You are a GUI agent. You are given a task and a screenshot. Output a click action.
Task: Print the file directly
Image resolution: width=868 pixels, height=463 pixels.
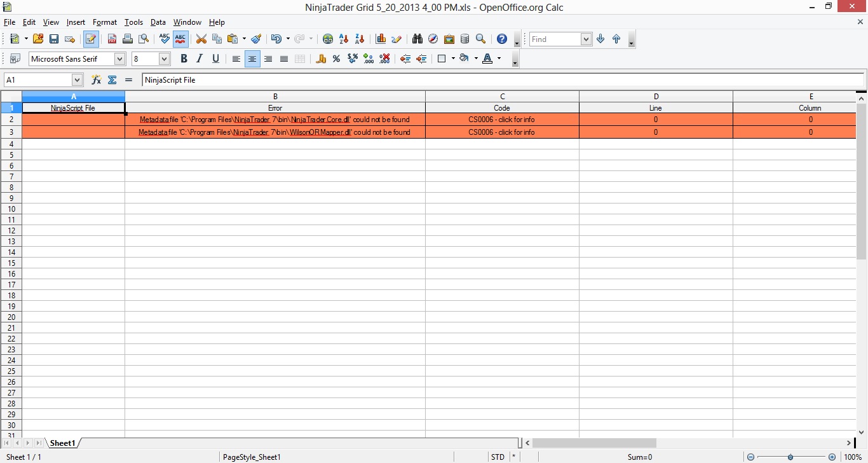coord(128,39)
